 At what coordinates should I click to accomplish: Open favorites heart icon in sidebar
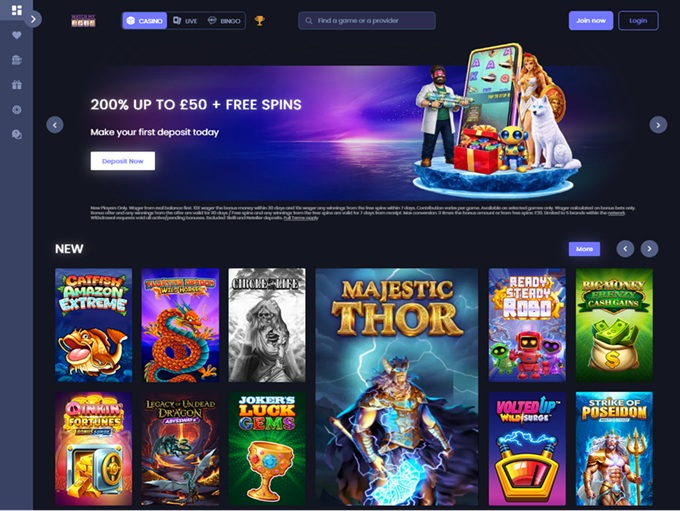coord(16,35)
